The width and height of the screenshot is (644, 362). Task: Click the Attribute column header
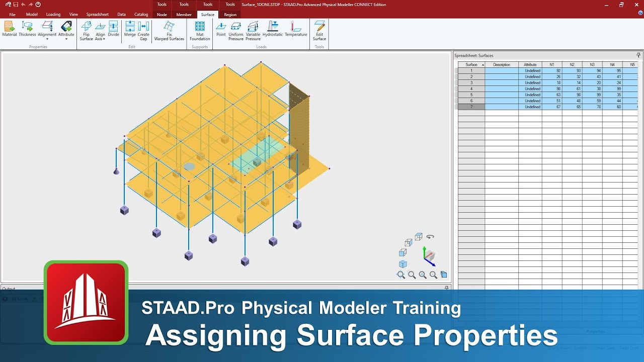(x=530, y=65)
